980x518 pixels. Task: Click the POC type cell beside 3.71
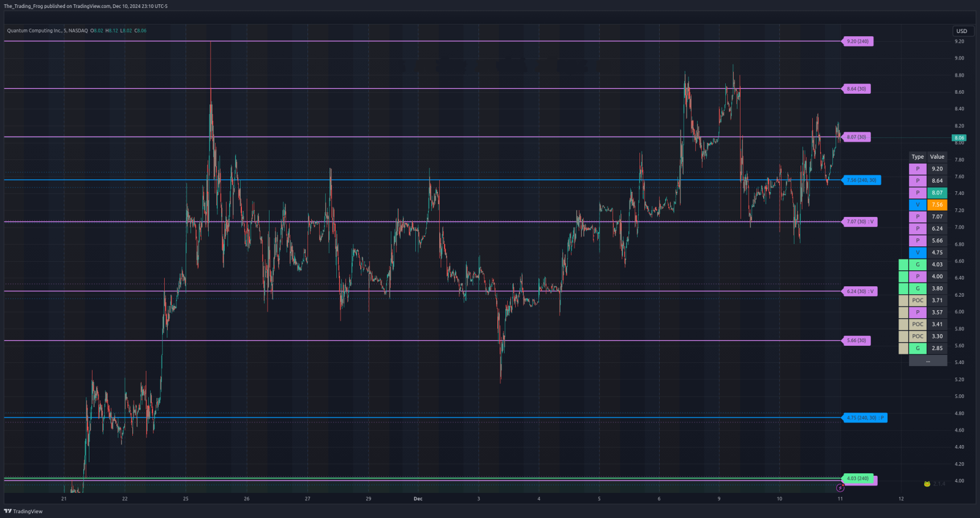tap(918, 300)
